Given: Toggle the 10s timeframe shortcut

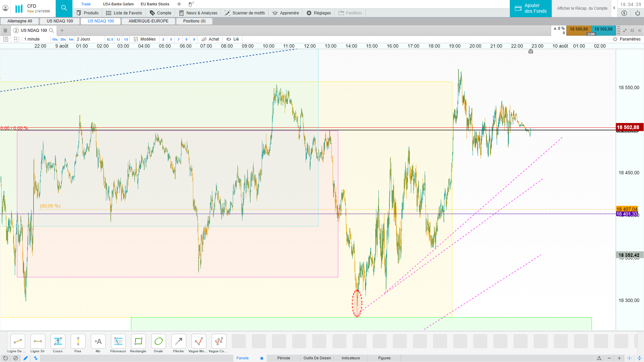Looking at the screenshot, I should (55, 40).
